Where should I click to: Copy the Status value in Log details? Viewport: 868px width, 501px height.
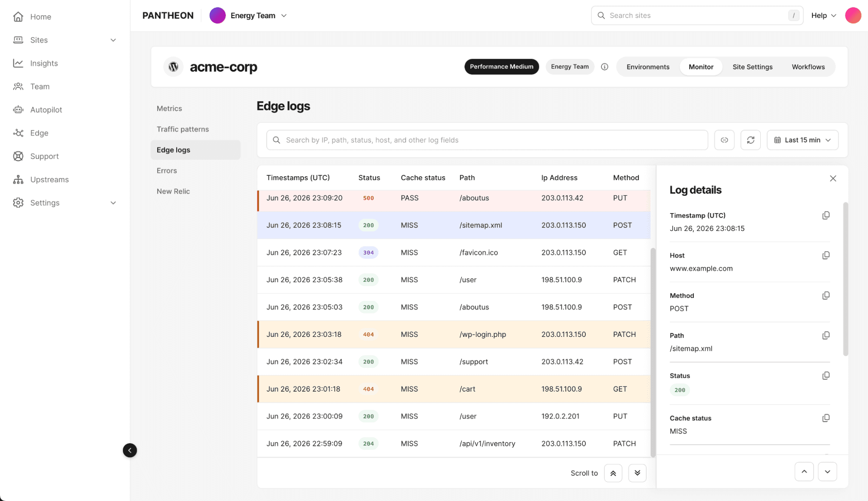click(x=826, y=376)
